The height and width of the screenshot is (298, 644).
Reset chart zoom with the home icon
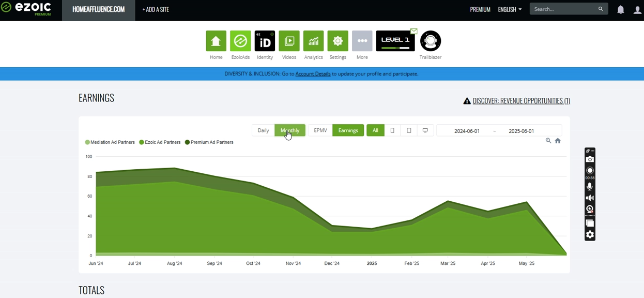558,141
